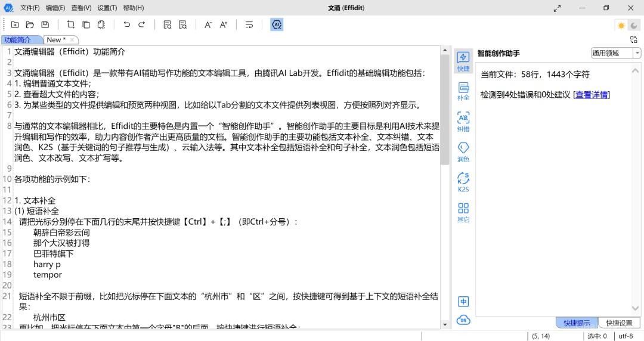The height and width of the screenshot is (341, 644).
Task: Toggle word wrap toolbar icon
Action: 249,24
